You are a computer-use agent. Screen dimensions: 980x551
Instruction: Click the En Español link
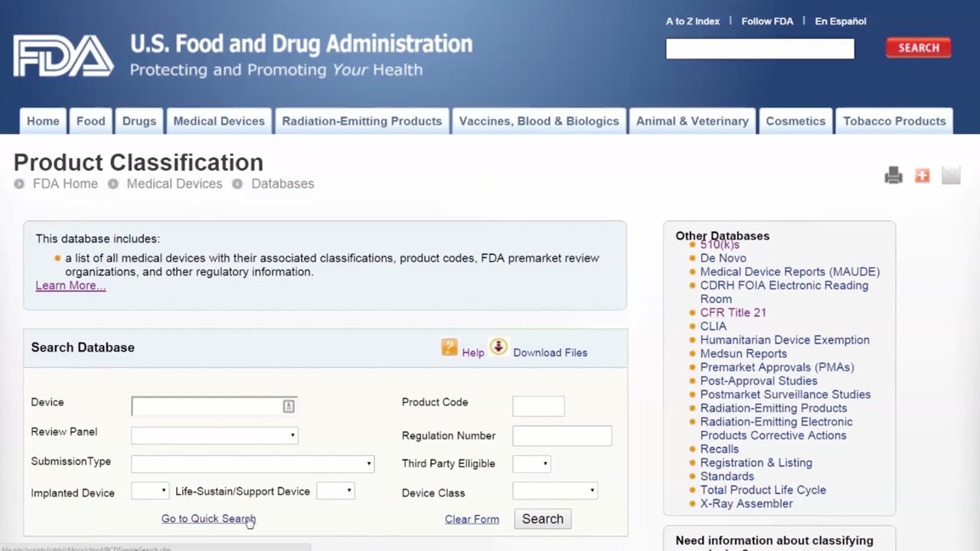841,21
